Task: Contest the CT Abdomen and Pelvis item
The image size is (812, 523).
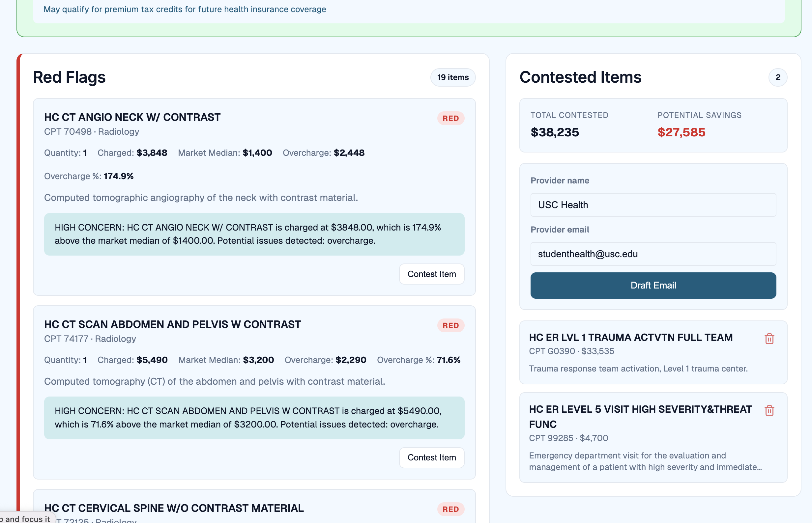Action: (431, 457)
